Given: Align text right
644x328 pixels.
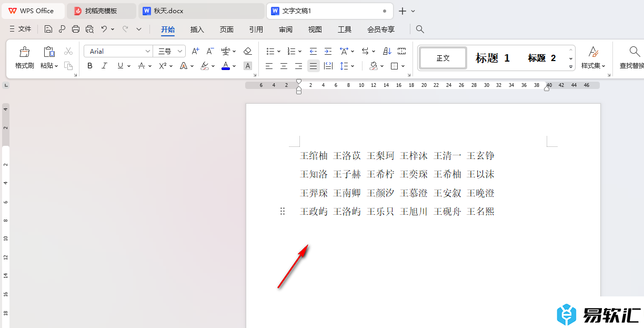Looking at the screenshot, I should click(298, 66).
